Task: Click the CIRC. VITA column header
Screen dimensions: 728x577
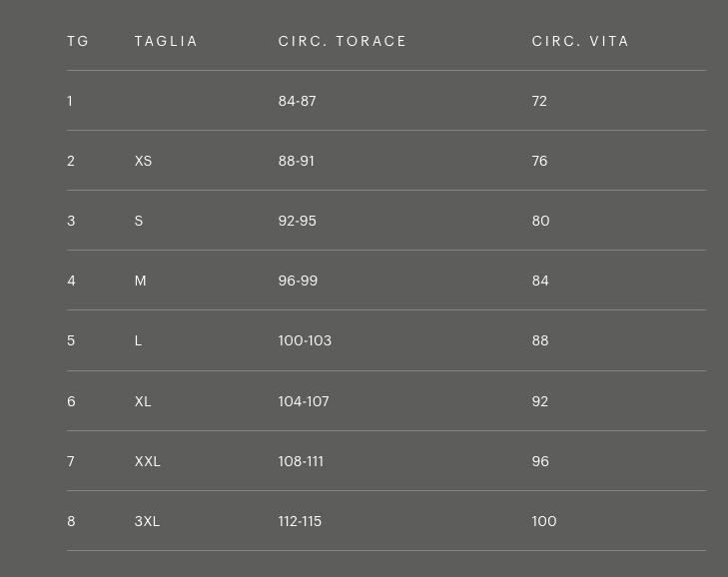Action: click(580, 41)
